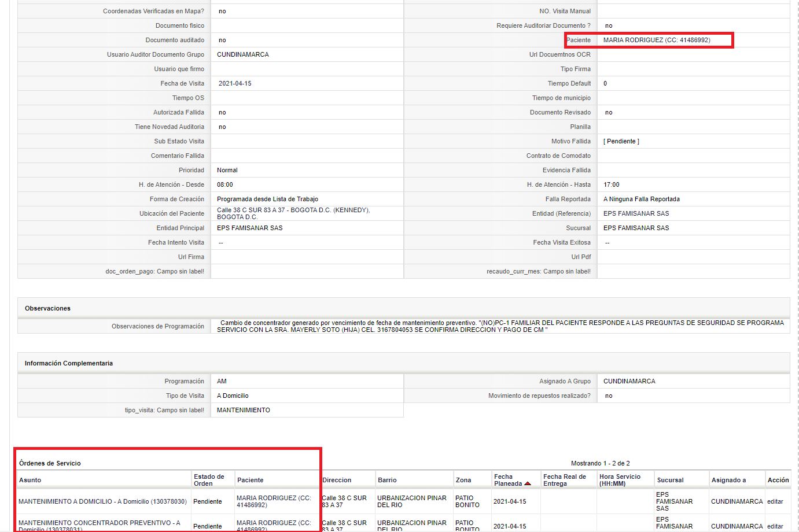
Task: Click the tipo_visita value MANTENIMIENTO
Action: (x=244, y=410)
